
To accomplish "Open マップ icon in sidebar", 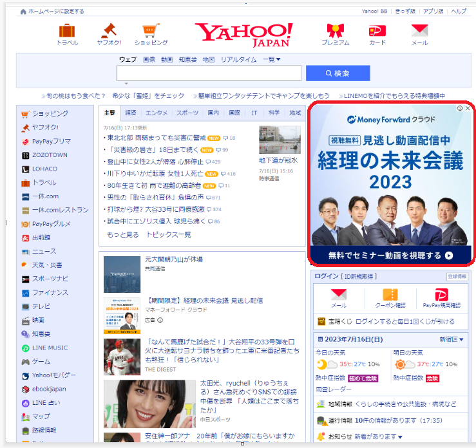I will tap(26, 417).
